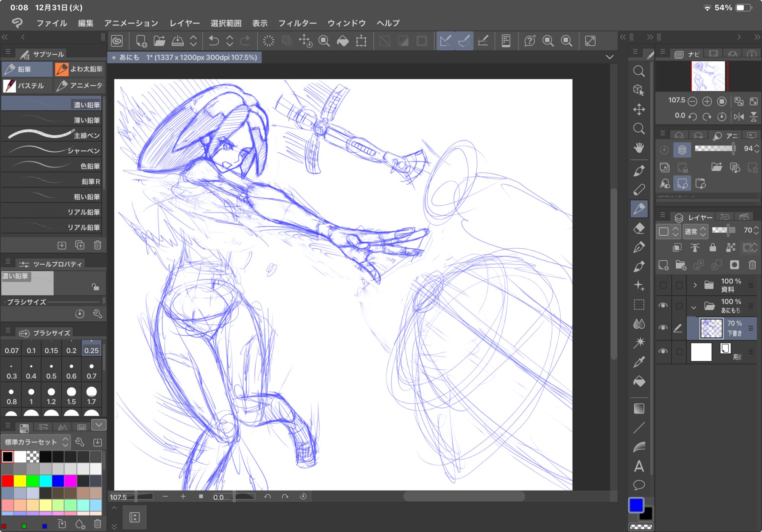Click the Navigator canvas thumbnail
This screenshot has height=532, width=762.
pos(708,76)
